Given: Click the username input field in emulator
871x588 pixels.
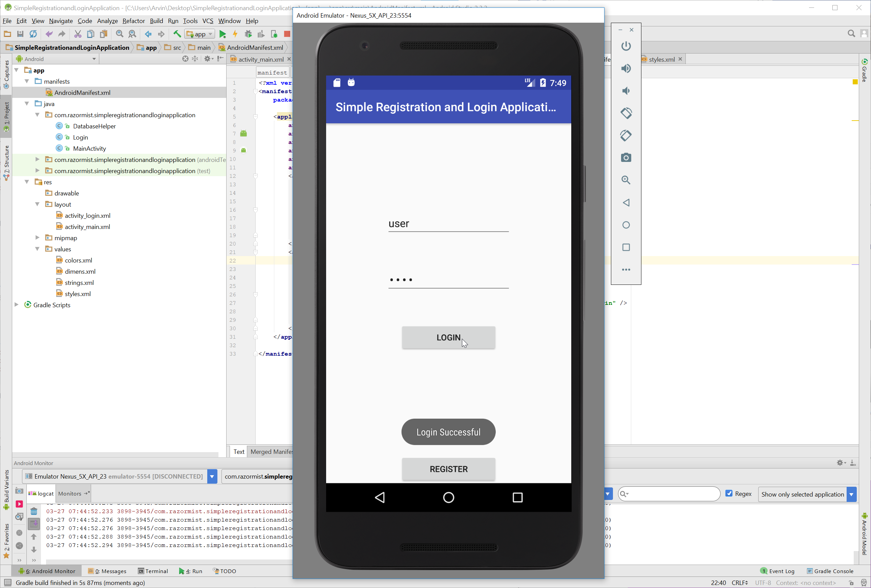Looking at the screenshot, I should pos(448,223).
